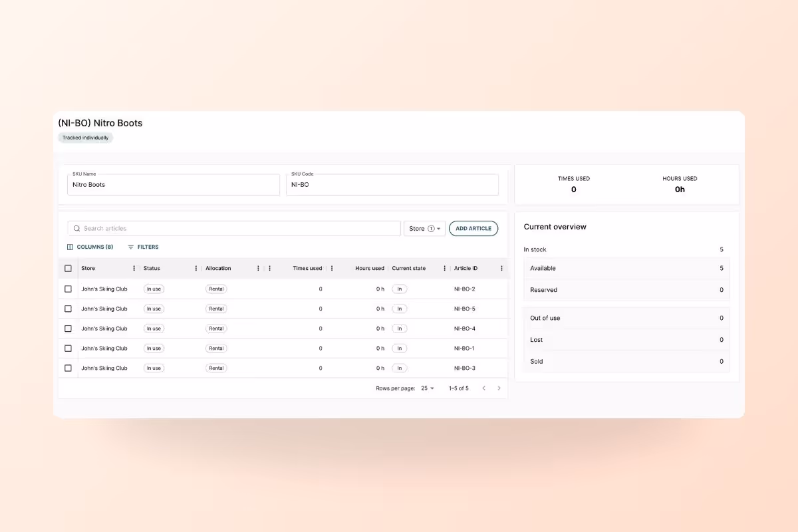Open the Columns (8) panel icon

70,247
